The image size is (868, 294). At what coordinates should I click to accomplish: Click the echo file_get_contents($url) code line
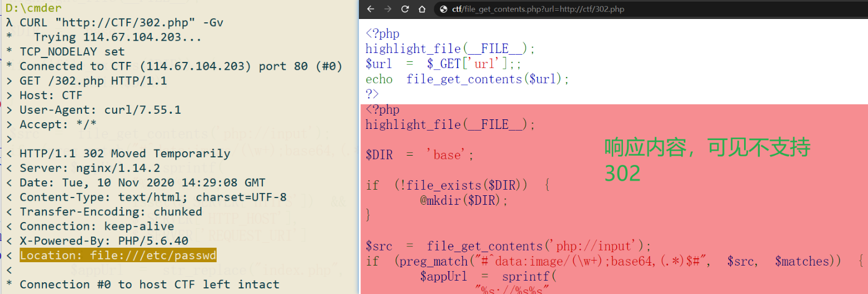click(467, 79)
